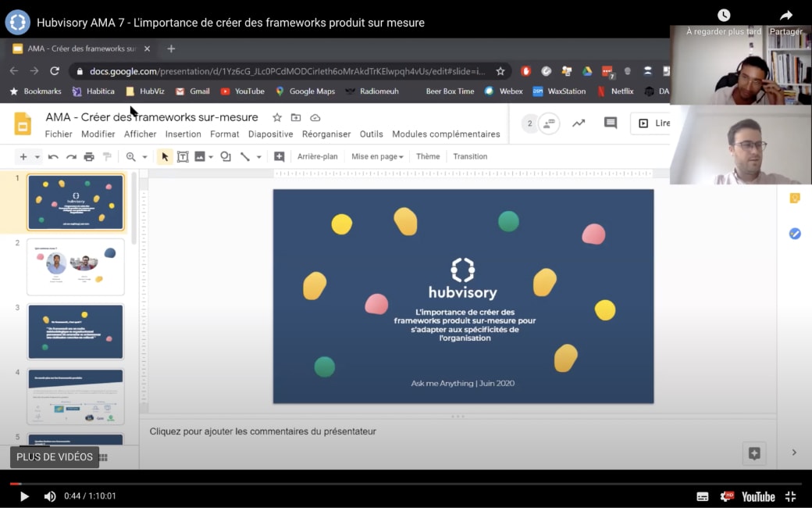The width and height of the screenshot is (812, 508).
Task: Expand the line type dropdown
Action: [x=258, y=157]
